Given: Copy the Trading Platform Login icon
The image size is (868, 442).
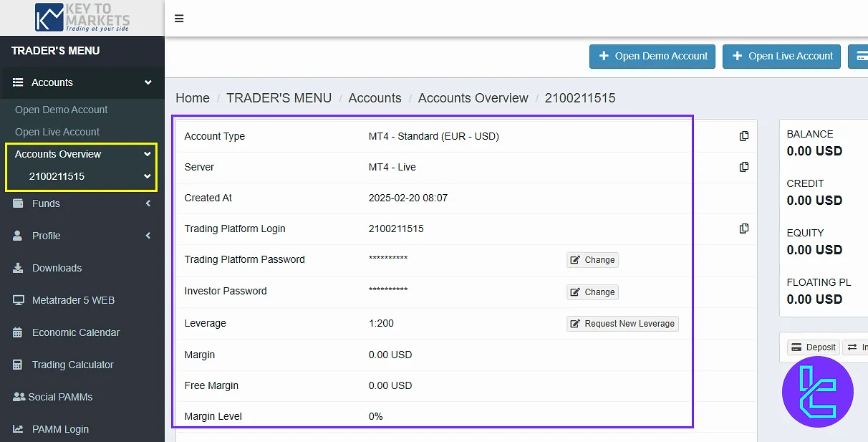Looking at the screenshot, I should coord(744,229).
